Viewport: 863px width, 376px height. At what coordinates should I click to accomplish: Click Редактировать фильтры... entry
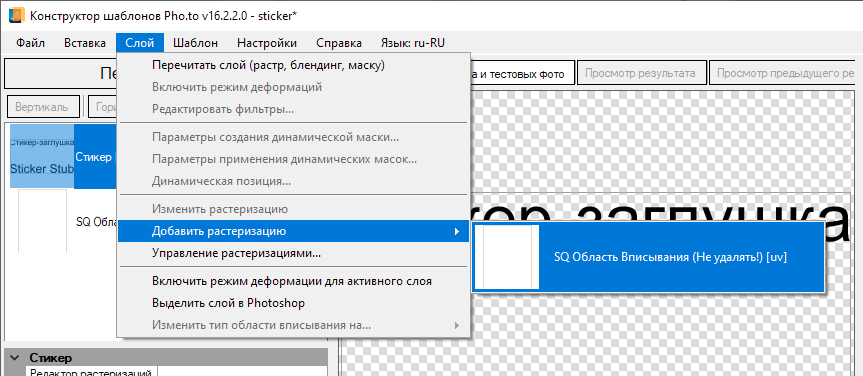click(293, 109)
